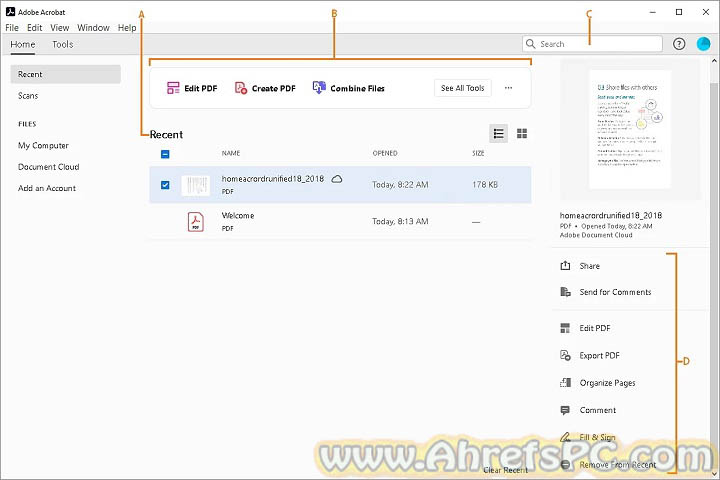Click the Today, 8:22 AM opened time

pyautogui.click(x=400, y=185)
